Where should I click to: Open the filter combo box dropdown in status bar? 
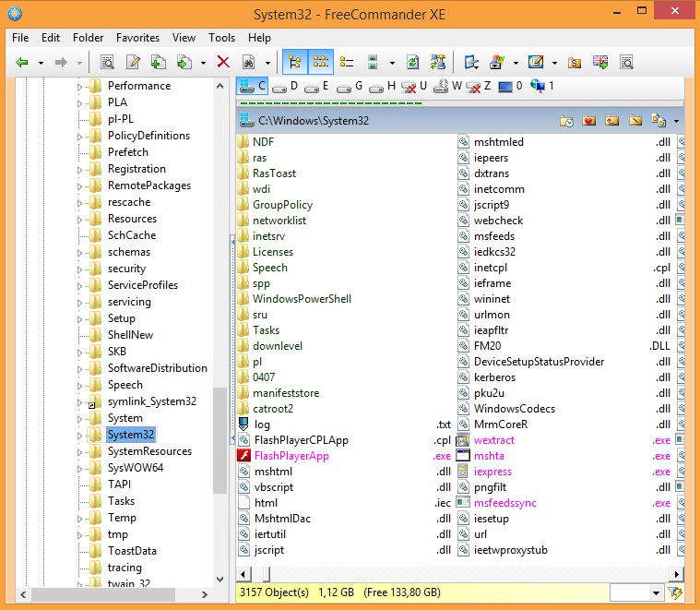(x=657, y=592)
